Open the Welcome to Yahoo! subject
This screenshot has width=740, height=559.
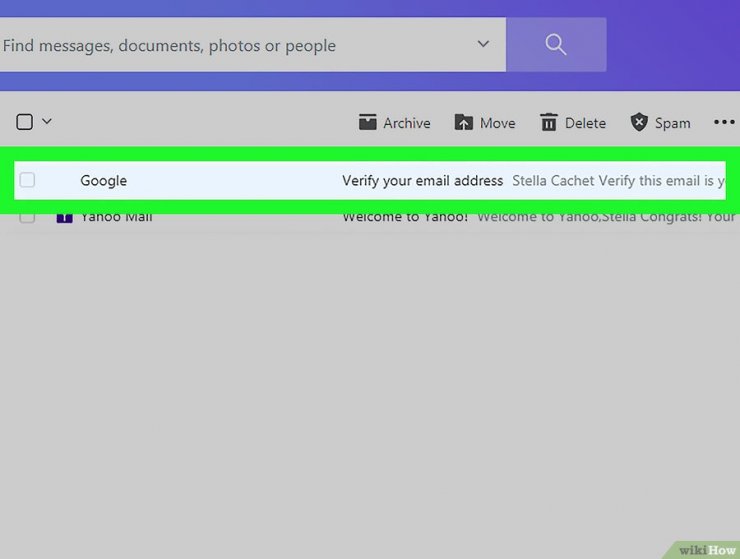[405, 218]
